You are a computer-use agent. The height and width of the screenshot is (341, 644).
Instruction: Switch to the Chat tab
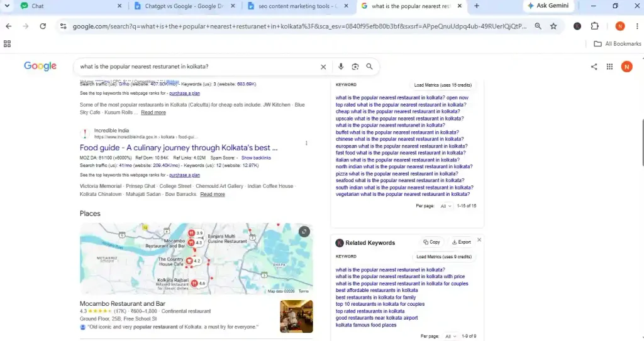pos(70,6)
